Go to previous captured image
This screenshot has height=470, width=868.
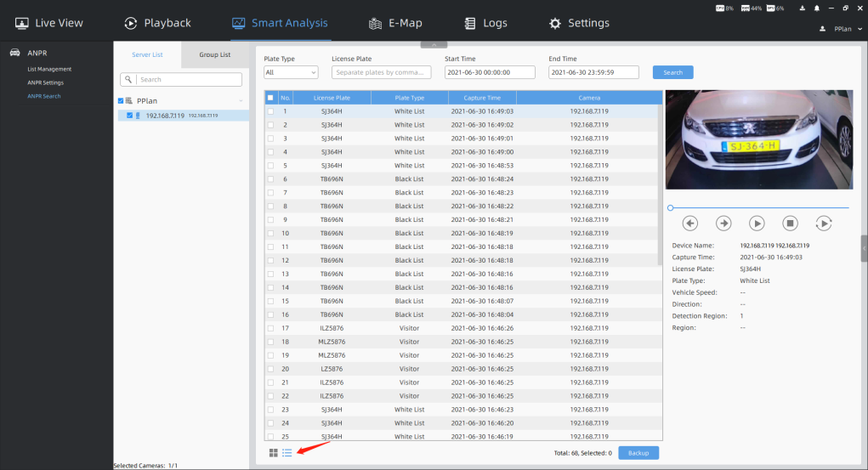click(x=690, y=223)
